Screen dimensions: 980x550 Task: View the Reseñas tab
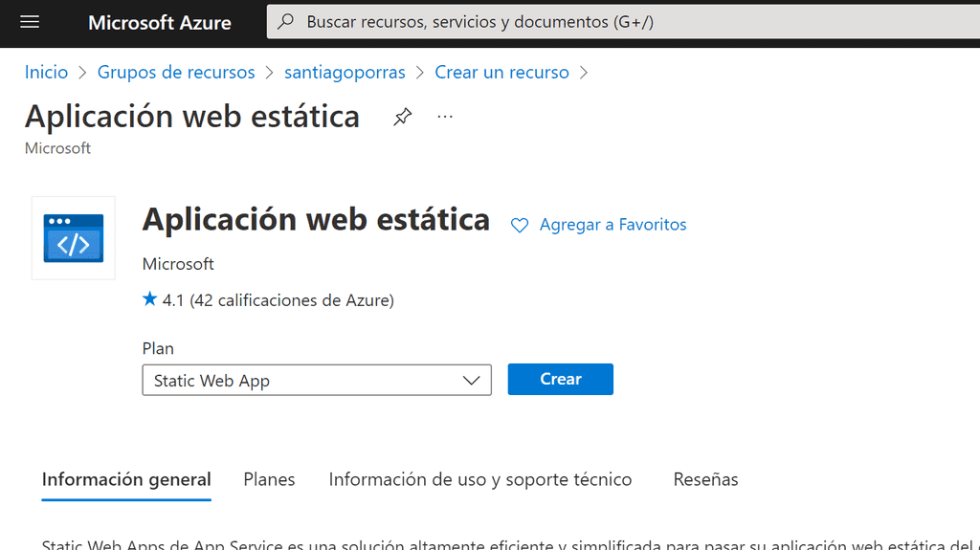pyautogui.click(x=705, y=479)
